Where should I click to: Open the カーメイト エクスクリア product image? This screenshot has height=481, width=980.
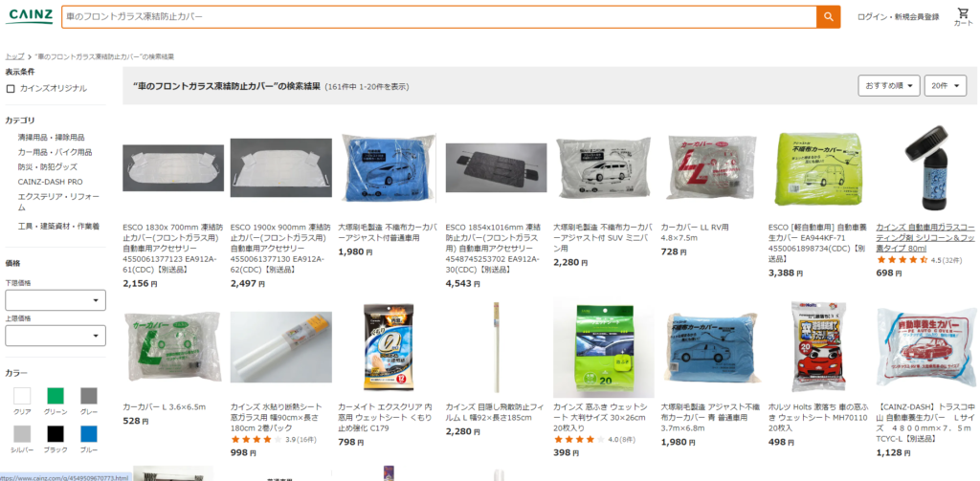(389, 347)
